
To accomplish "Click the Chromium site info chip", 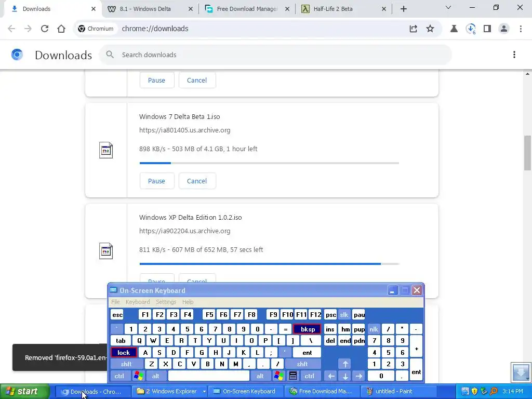I will (96, 29).
